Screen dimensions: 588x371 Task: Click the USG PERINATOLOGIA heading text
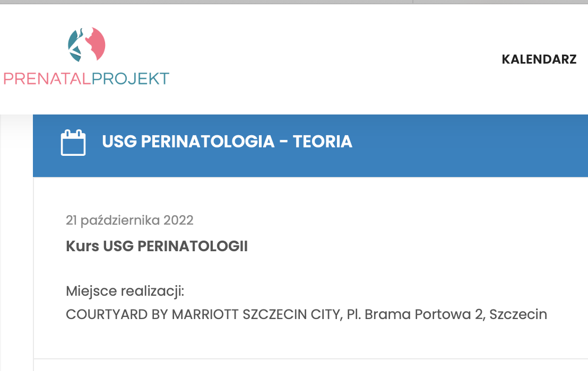tap(188, 142)
